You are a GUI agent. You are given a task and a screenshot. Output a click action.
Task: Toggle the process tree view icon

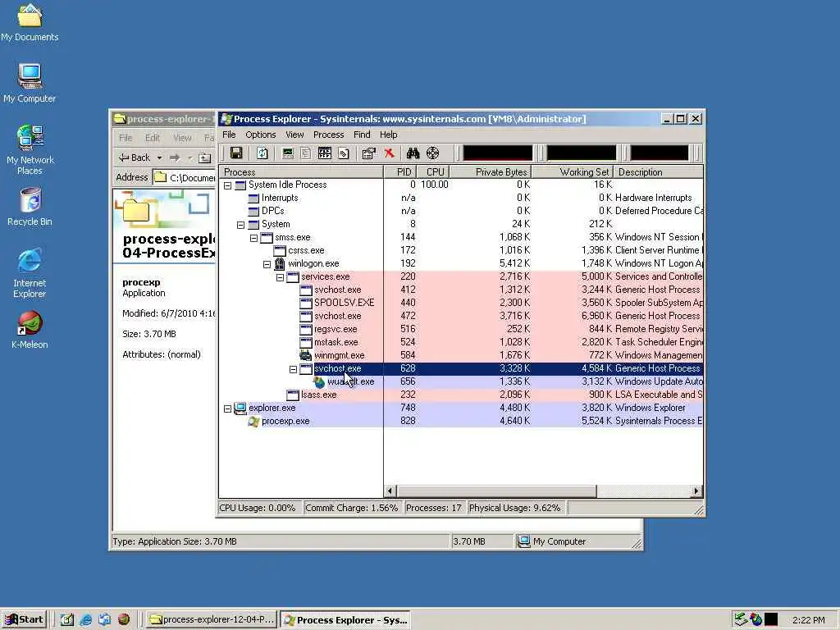coord(305,153)
